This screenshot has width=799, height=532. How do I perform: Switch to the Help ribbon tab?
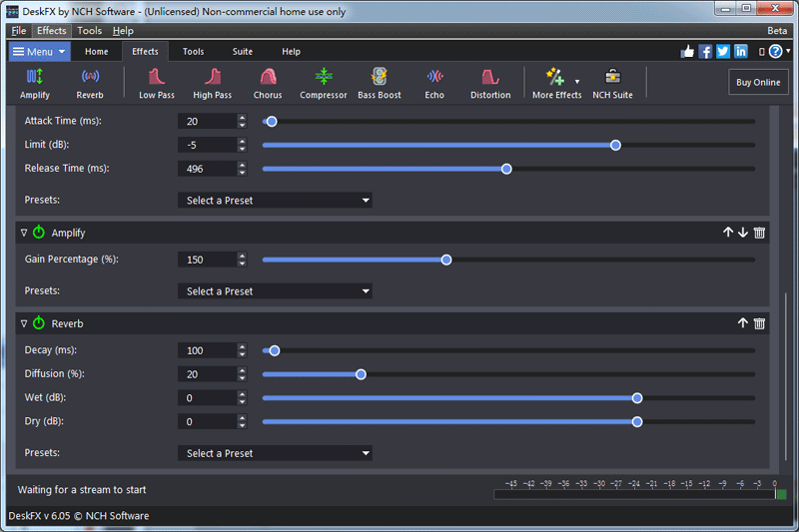click(291, 52)
